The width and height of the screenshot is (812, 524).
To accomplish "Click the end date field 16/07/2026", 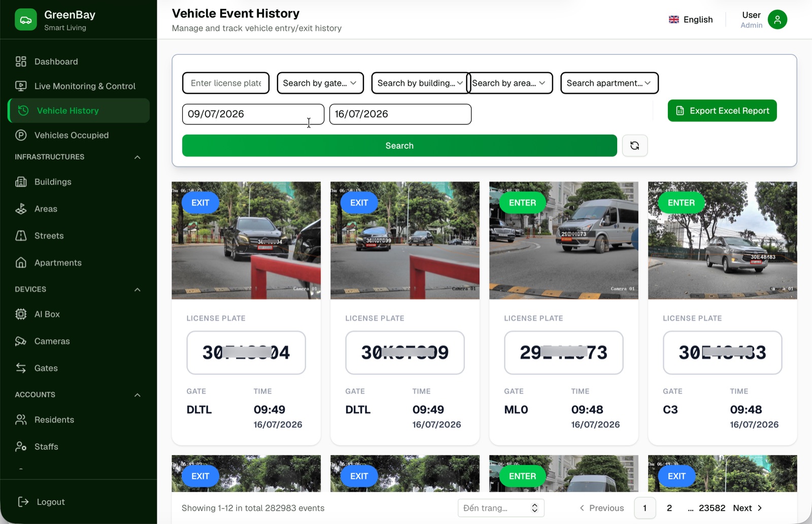I will 400,114.
